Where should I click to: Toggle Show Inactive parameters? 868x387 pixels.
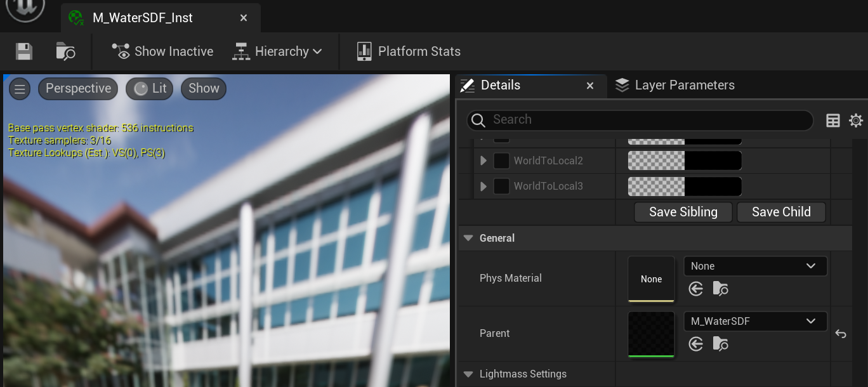point(162,51)
